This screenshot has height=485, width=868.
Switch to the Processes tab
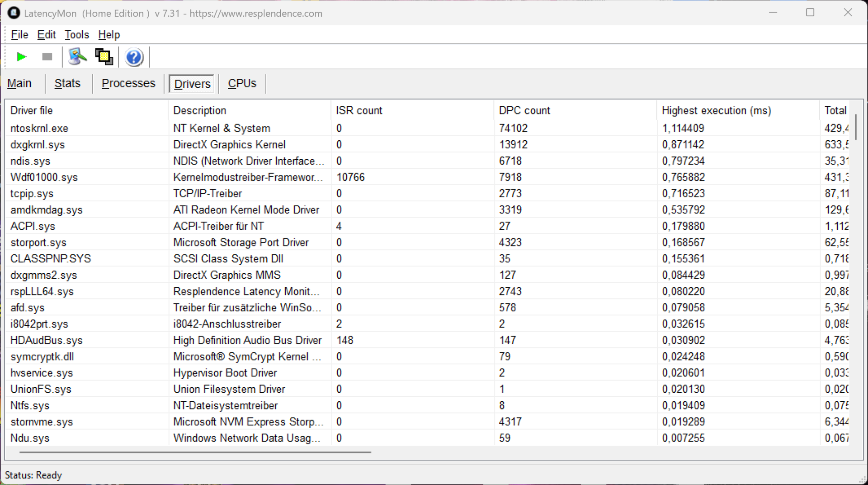[128, 83]
